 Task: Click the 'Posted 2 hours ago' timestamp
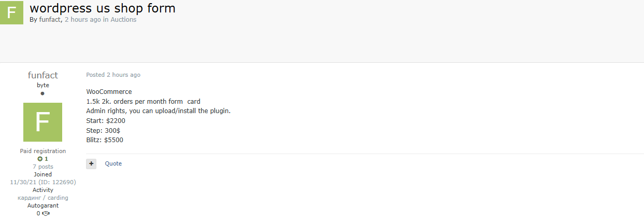(x=113, y=75)
